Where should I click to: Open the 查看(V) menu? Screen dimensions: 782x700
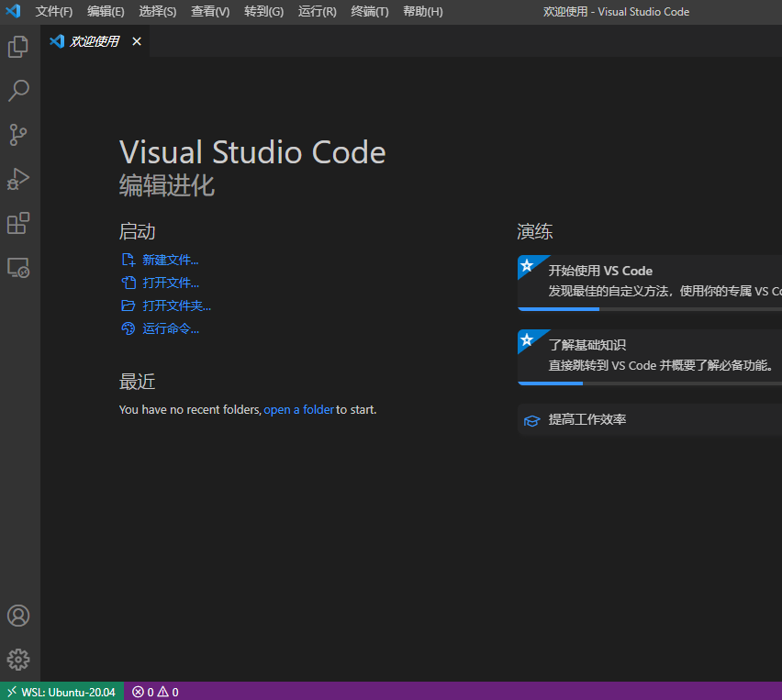coord(210,11)
